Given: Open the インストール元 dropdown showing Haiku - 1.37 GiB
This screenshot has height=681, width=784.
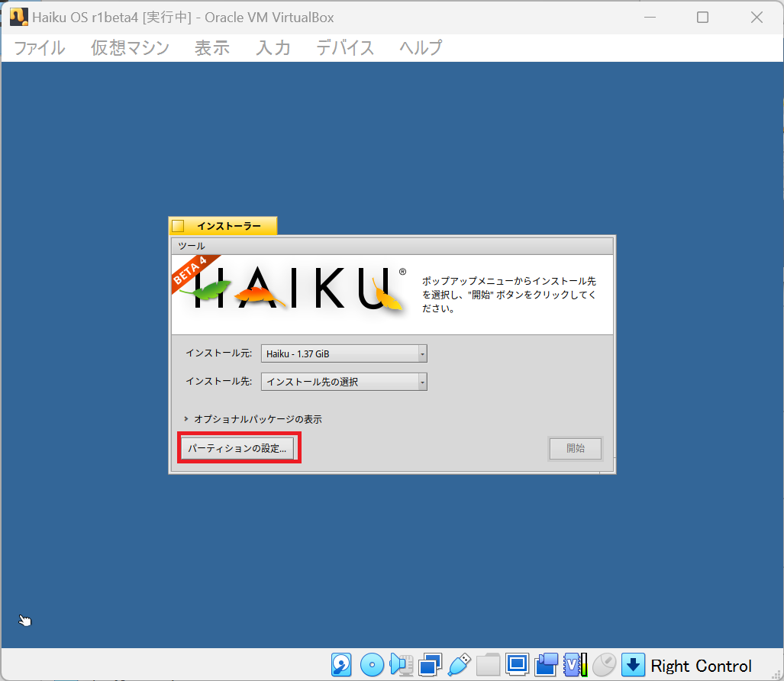Looking at the screenshot, I should click(x=344, y=353).
